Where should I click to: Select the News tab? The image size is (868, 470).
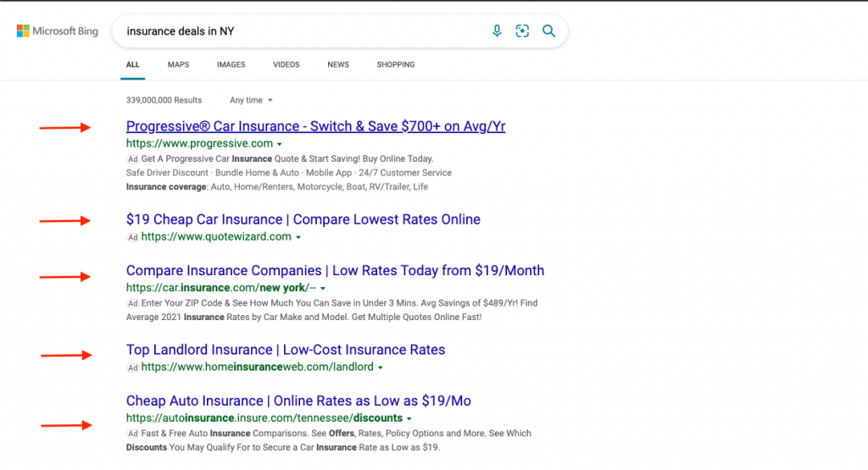click(x=338, y=64)
